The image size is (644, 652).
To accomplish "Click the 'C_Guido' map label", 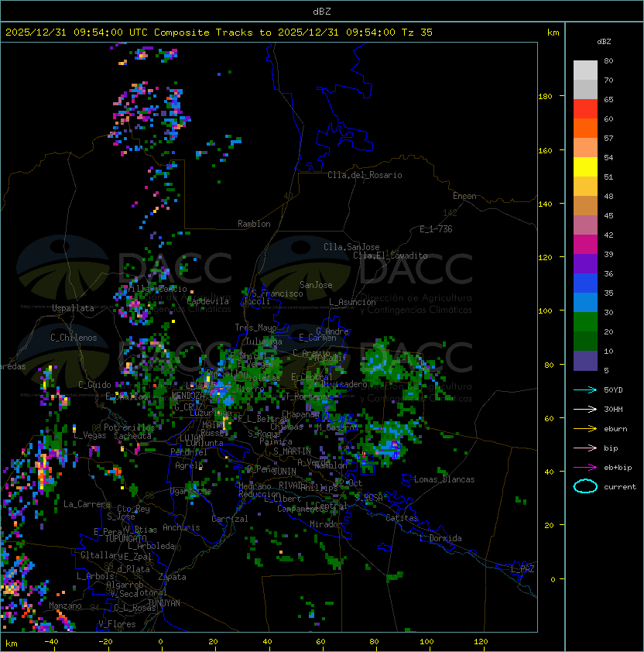I will point(94,385).
